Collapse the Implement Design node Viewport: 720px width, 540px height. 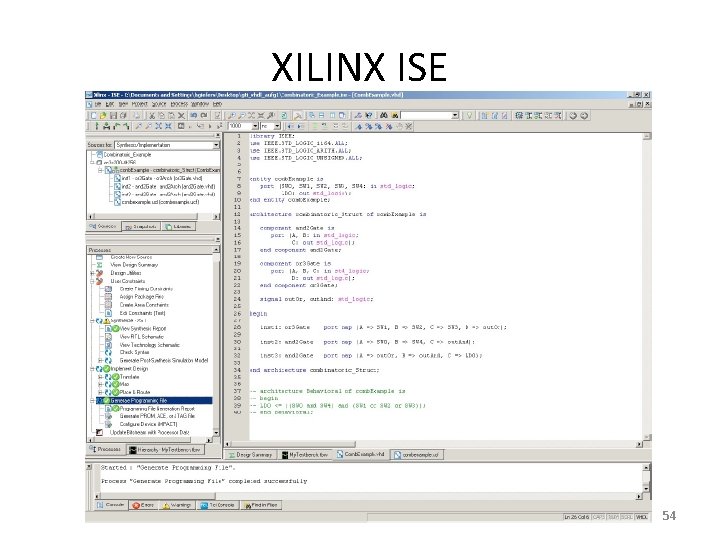[x=92, y=369]
